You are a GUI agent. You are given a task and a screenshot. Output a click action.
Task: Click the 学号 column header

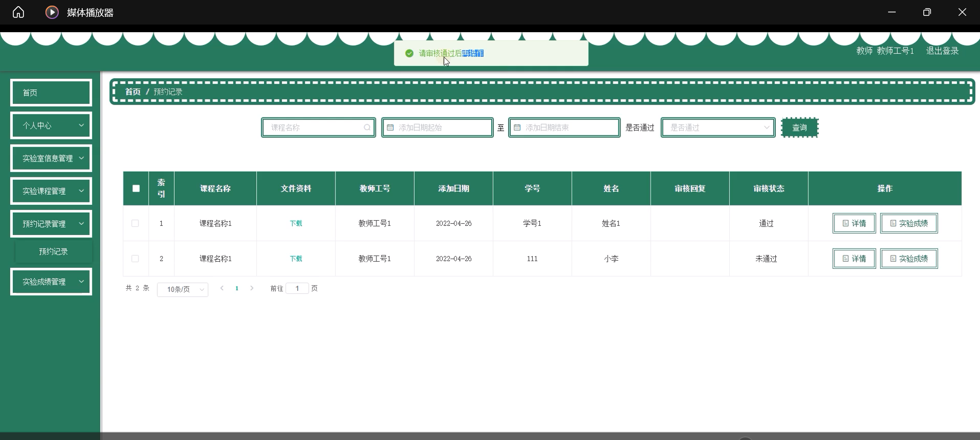(532, 189)
